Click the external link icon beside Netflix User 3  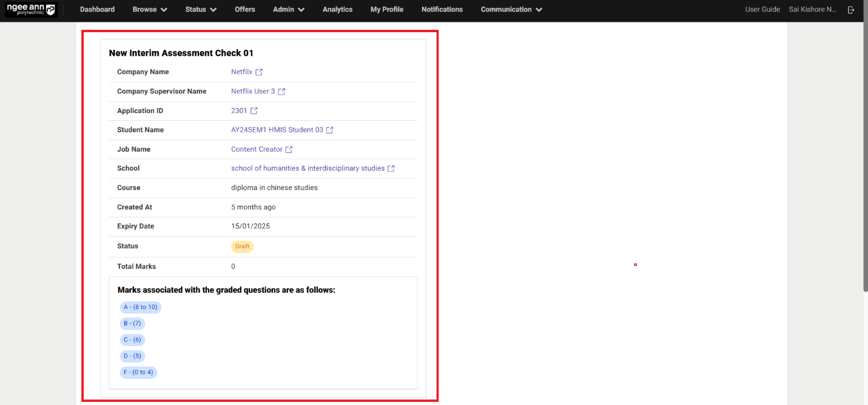pos(281,91)
